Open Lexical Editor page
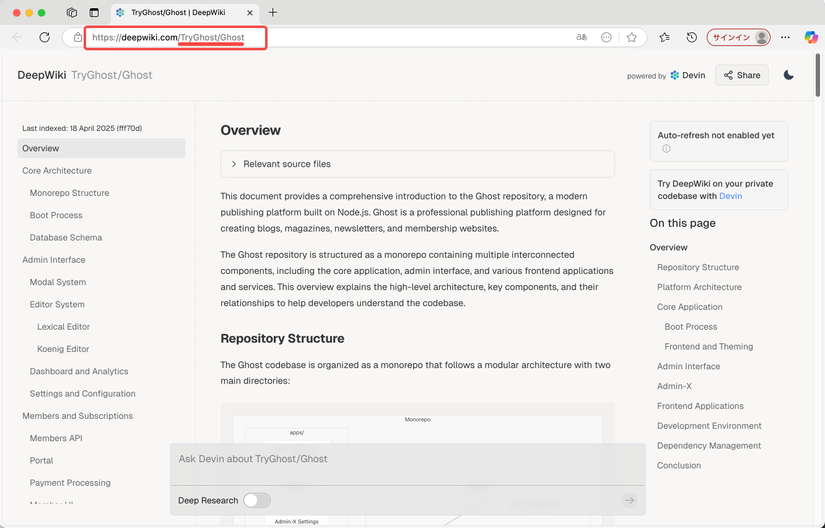This screenshot has width=825, height=528. [x=63, y=327]
